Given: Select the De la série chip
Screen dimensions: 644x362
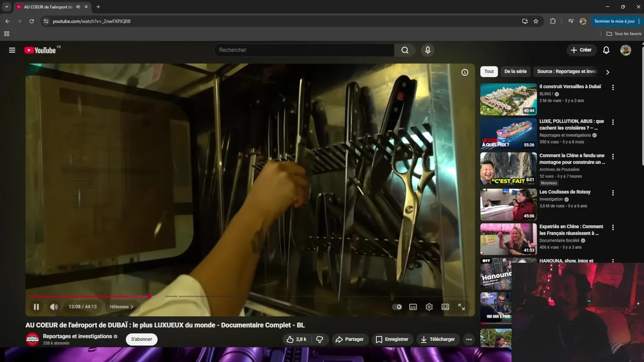Looking at the screenshot, I should click(x=516, y=71).
